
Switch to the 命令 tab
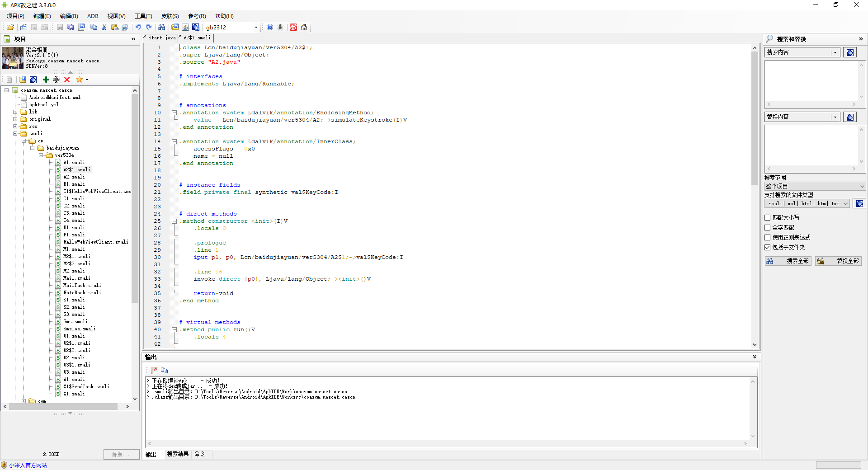[200, 454]
